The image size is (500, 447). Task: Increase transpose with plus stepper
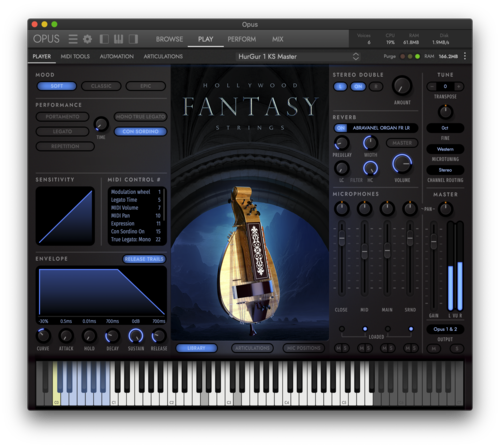pos(459,86)
